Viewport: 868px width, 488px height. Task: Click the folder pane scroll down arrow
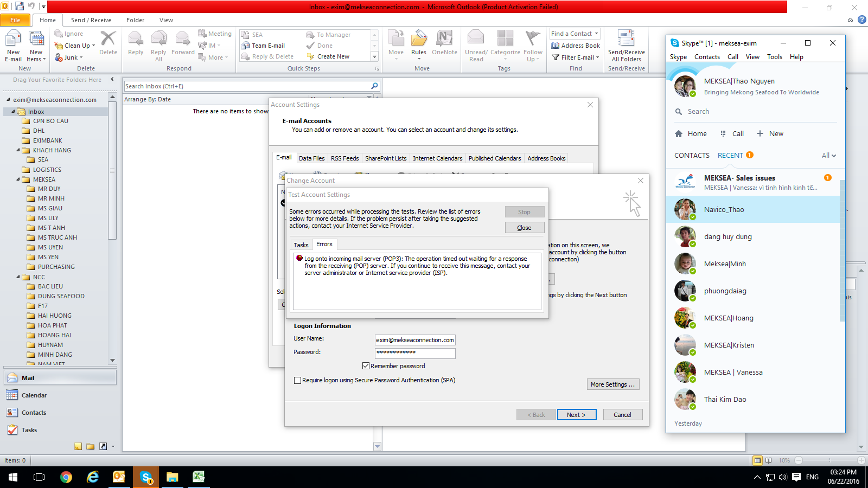(112, 360)
